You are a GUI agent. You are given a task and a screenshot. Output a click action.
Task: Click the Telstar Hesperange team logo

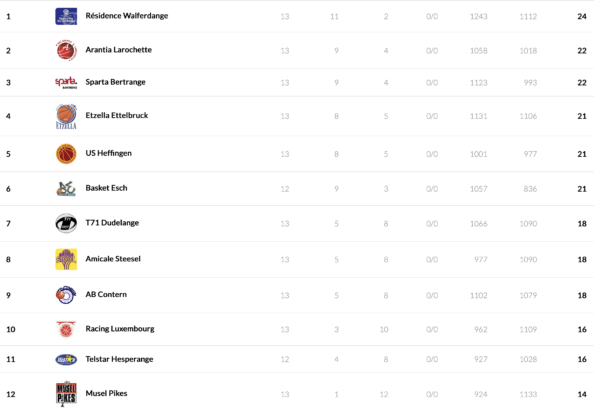click(66, 359)
